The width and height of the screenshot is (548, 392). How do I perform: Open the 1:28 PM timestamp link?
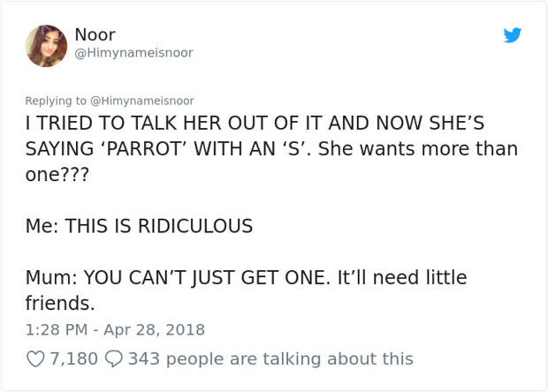click(x=57, y=330)
